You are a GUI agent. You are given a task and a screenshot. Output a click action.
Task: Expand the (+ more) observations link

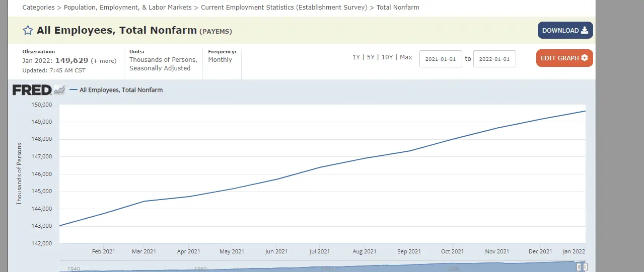tap(103, 61)
